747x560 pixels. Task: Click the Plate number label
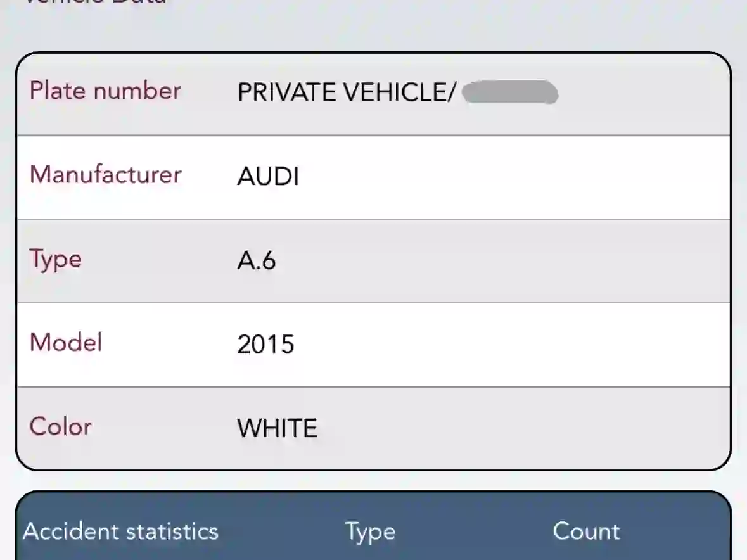[x=105, y=91]
